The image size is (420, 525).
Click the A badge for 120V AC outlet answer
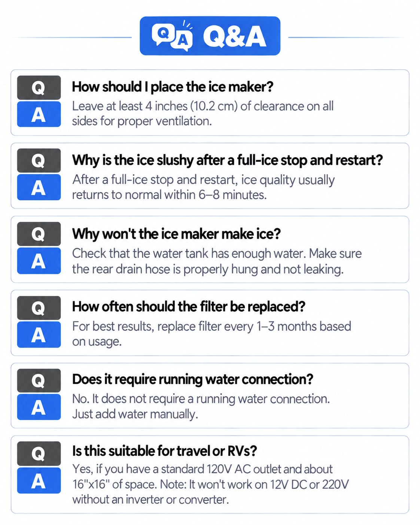tap(39, 480)
